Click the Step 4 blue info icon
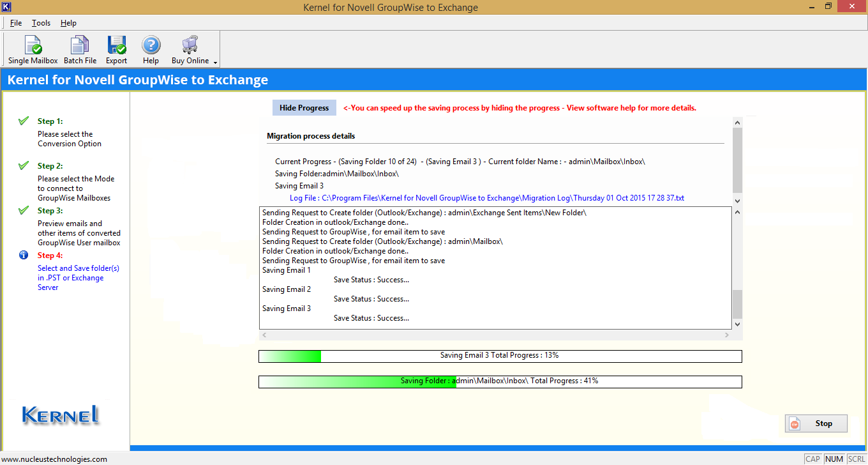This screenshot has width=868, height=465. click(24, 255)
